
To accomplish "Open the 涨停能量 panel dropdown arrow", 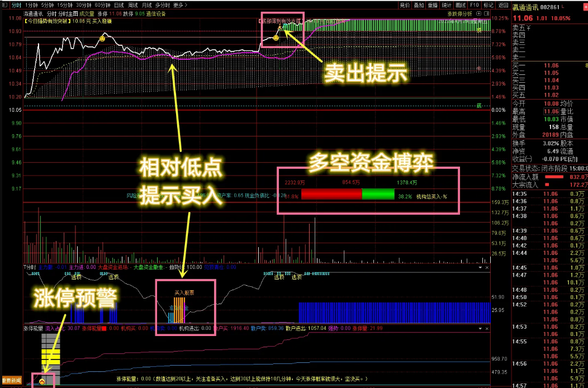I will point(480,329).
